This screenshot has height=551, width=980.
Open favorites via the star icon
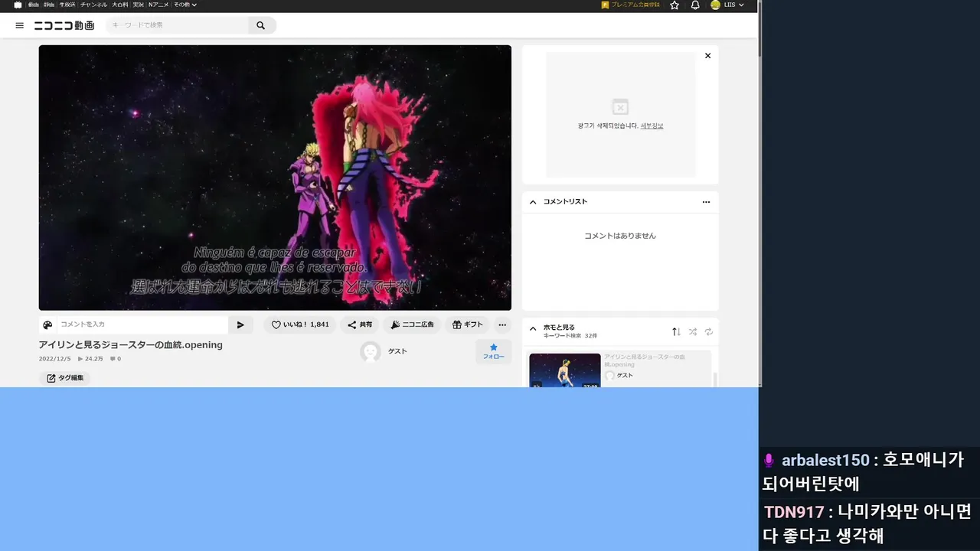pyautogui.click(x=675, y=5)
